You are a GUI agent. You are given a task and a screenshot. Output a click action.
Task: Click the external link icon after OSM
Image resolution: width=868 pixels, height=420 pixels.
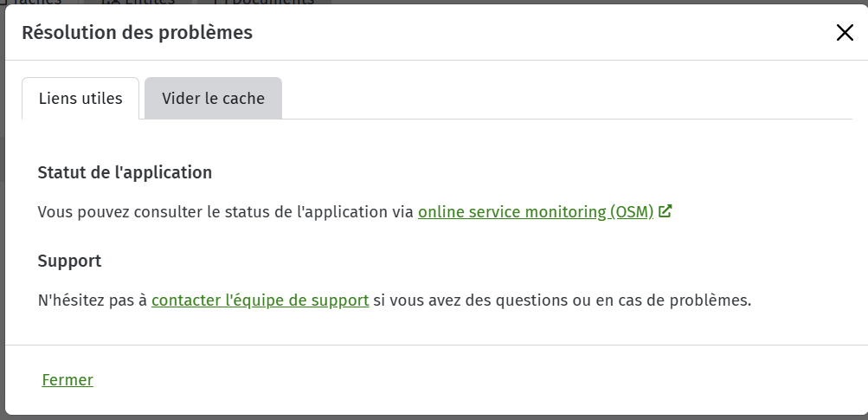(x=665, y=211)
